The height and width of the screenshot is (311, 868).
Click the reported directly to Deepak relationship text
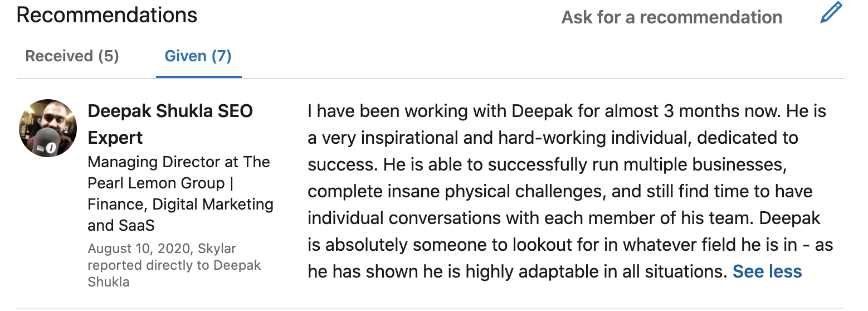[174, 265]
